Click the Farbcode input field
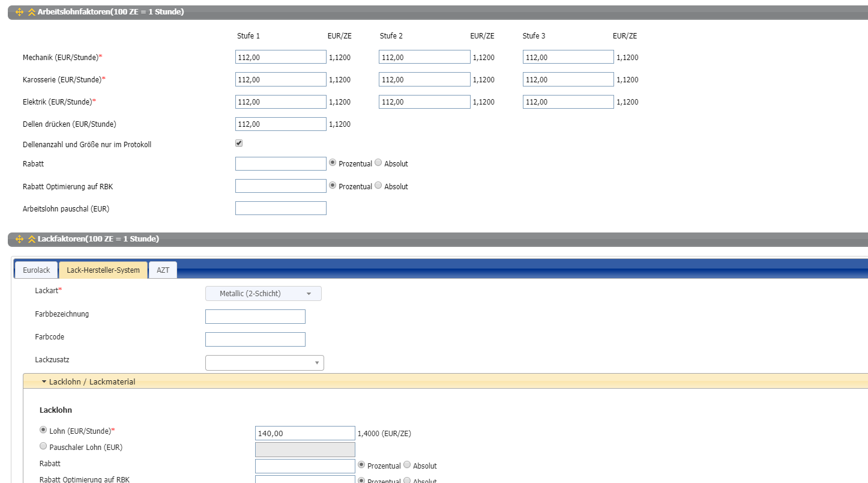This screenshot has width=868, height=483. click(255, 339)
